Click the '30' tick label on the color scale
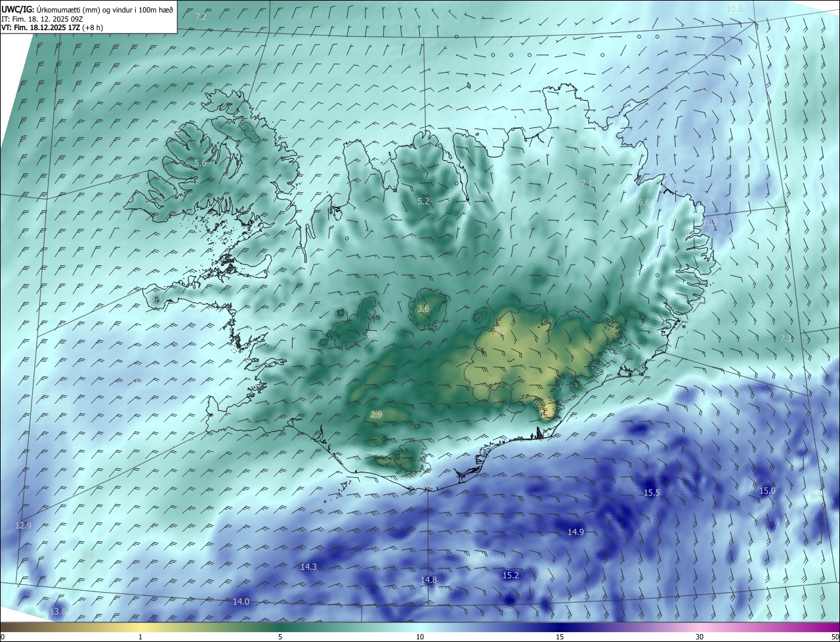840x642 pixels. (700, 637)
